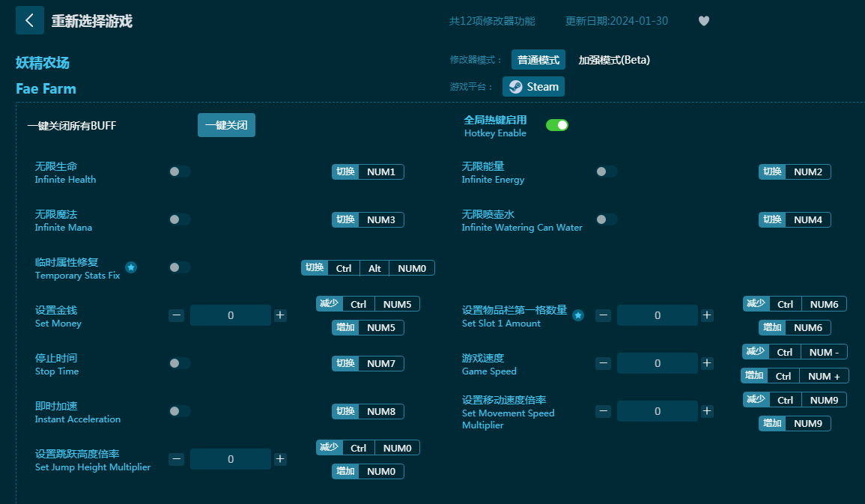Screen dimensions: 865x504
Task: Click the 共12项修改器功能 text
Action: (x=492, y=21)
